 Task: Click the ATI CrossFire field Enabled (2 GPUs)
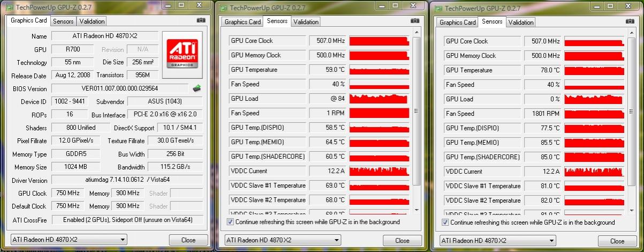[x=127, y=220]
